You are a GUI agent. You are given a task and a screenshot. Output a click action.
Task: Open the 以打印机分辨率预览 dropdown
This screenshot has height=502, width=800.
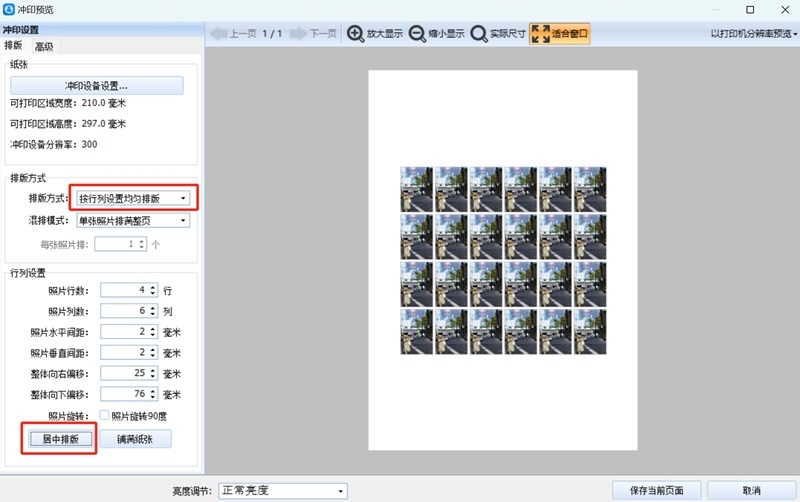[754, 34]
